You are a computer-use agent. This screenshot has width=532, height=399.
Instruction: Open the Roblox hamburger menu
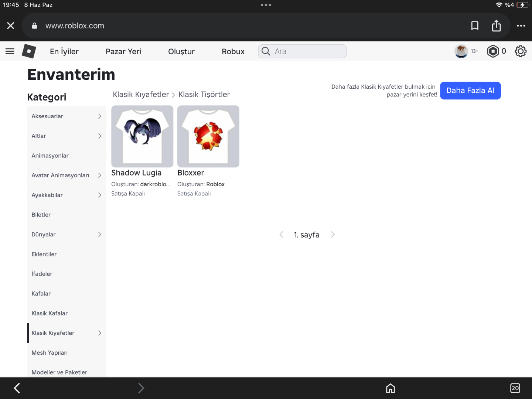[x=10, y=51]
